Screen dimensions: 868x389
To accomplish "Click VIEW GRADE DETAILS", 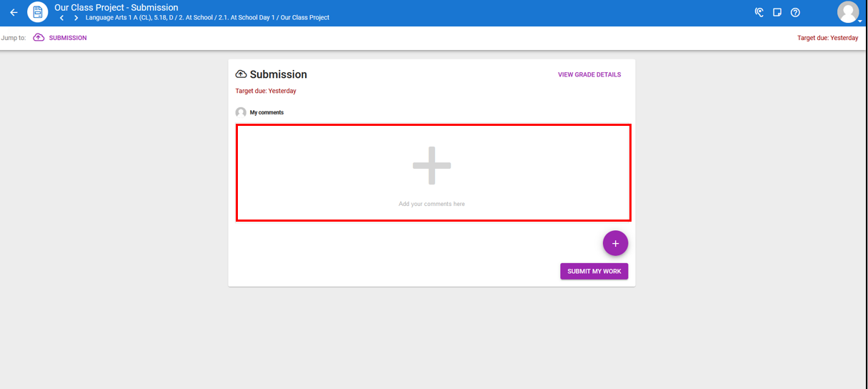I will pyautogui.click(x=589, y=74).
